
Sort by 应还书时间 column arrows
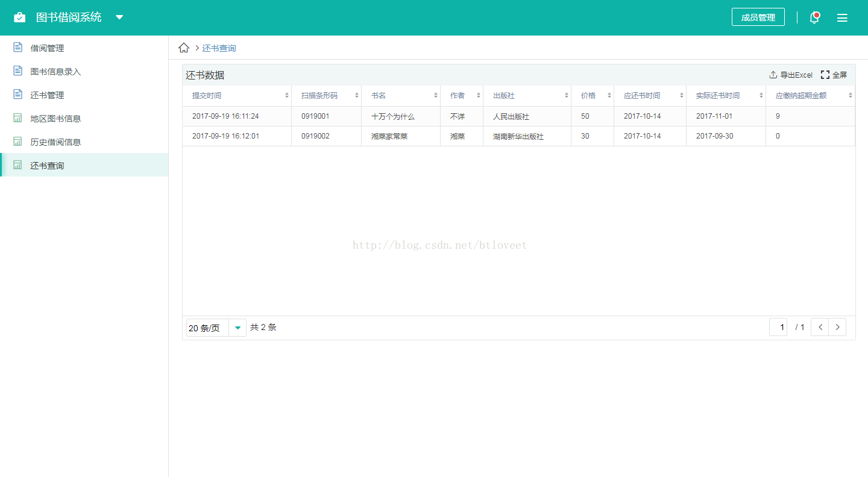(681, 95)
